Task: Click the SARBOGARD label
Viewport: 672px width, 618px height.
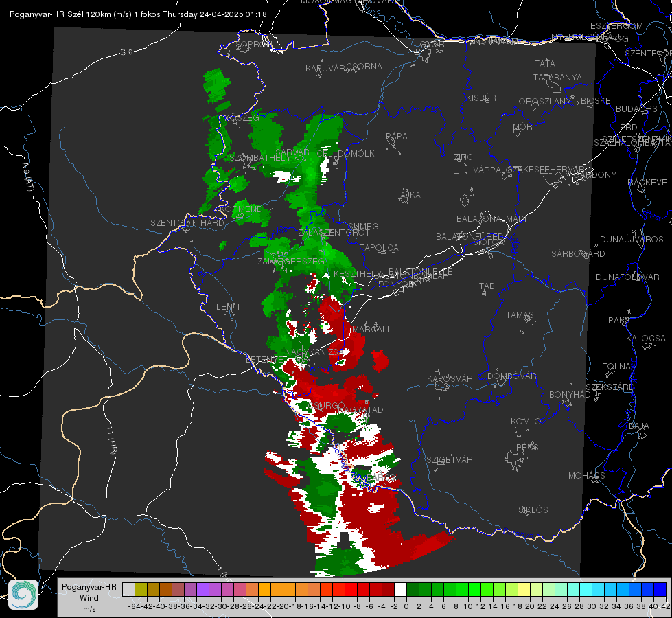Action: (x=578, y=254)
